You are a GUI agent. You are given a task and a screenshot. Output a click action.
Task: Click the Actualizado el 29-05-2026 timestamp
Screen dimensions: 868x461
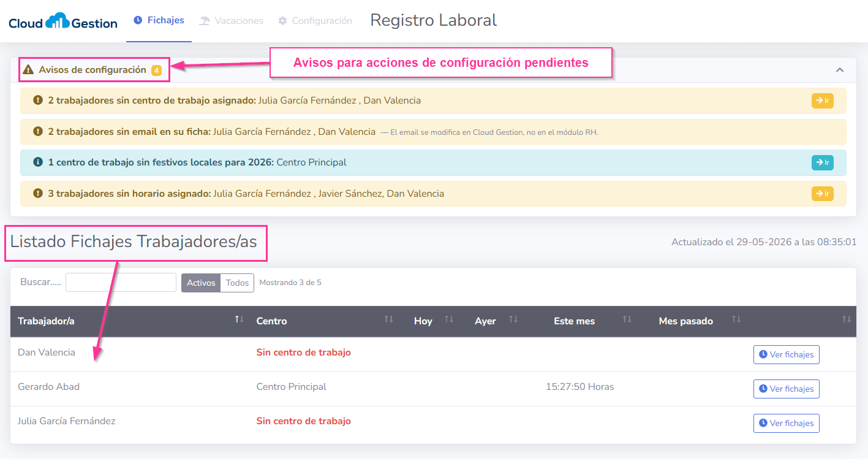[x=764, y=242]
